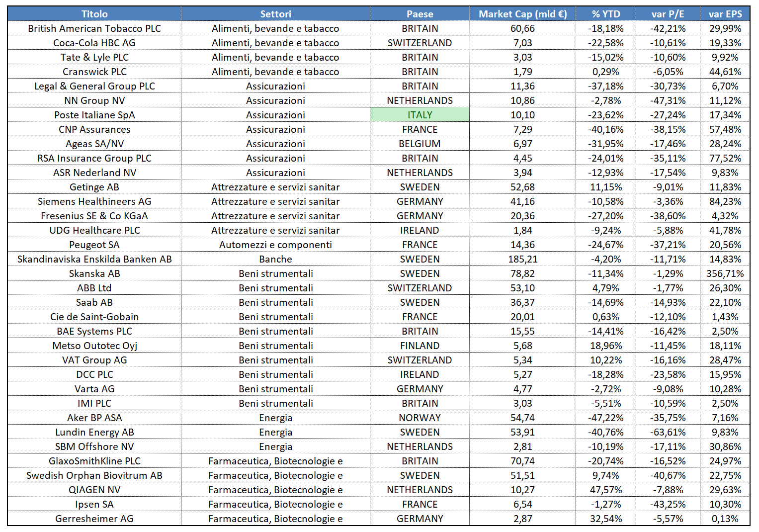Select the 0,13% var EPS value

(725, 519)
